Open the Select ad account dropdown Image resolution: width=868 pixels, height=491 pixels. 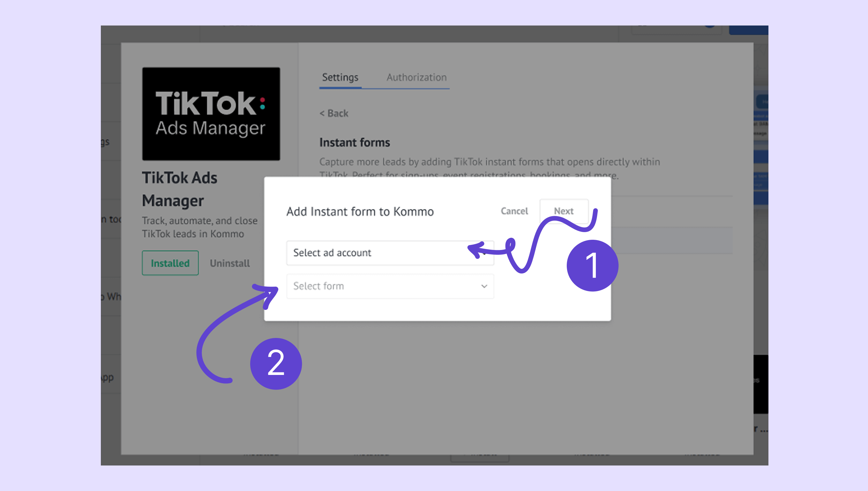390,253
